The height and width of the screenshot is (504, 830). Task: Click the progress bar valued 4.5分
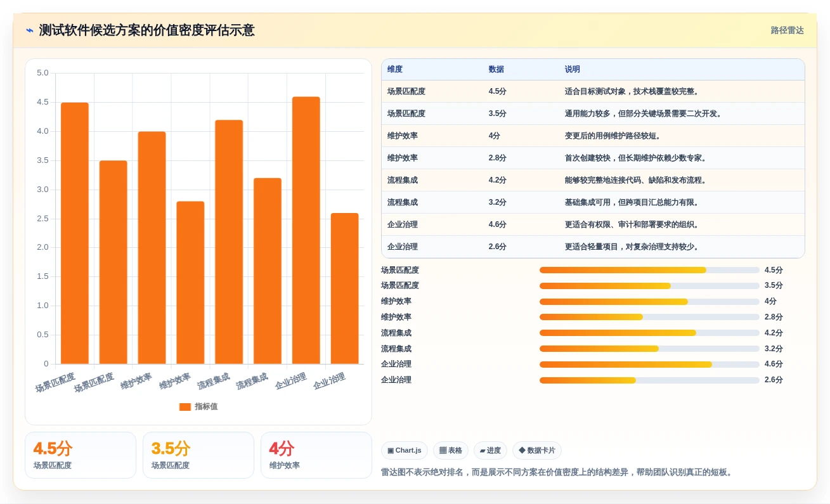[649, 270]
